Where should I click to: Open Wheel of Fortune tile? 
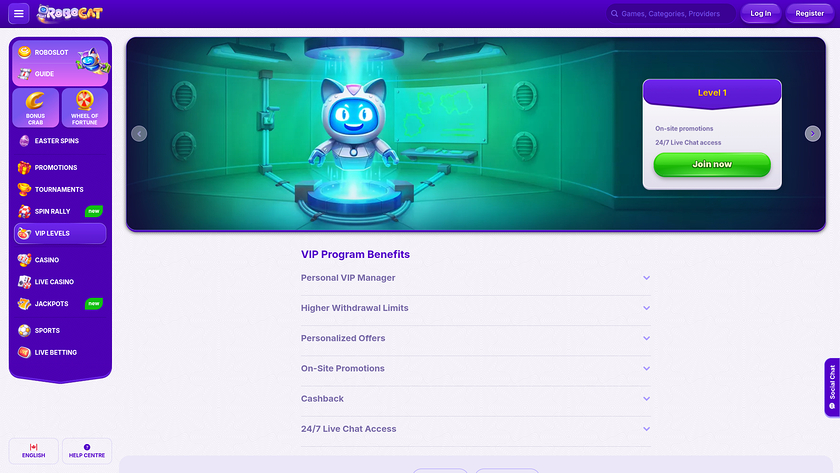[85, 108]
